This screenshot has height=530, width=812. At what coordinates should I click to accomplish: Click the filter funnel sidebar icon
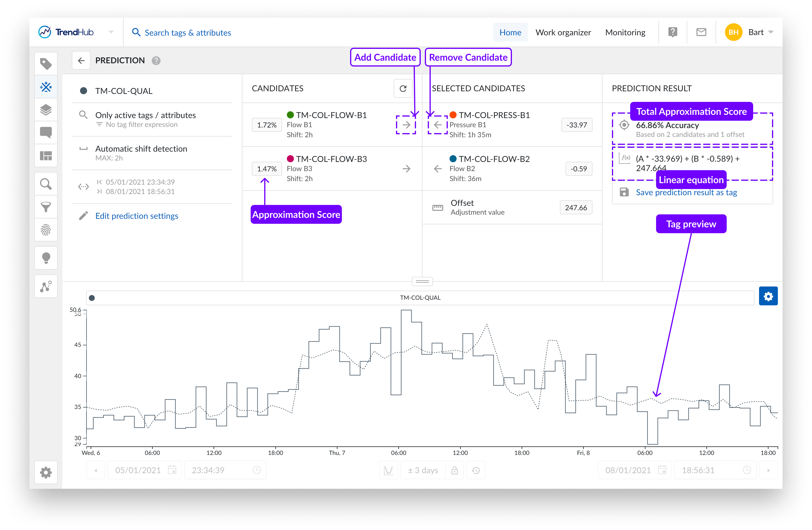pos(46,207)
